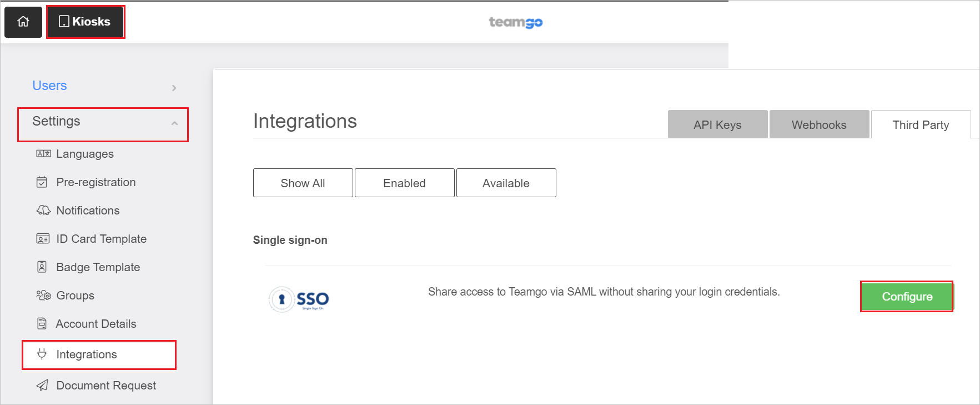Select the Third Party tab

[921, 124]
